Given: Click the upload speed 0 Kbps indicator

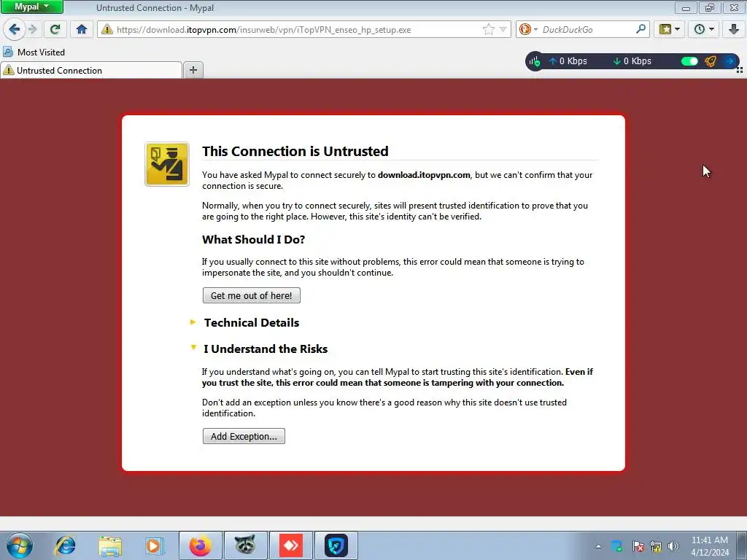Looking at the screenshot, I should 568,61.
